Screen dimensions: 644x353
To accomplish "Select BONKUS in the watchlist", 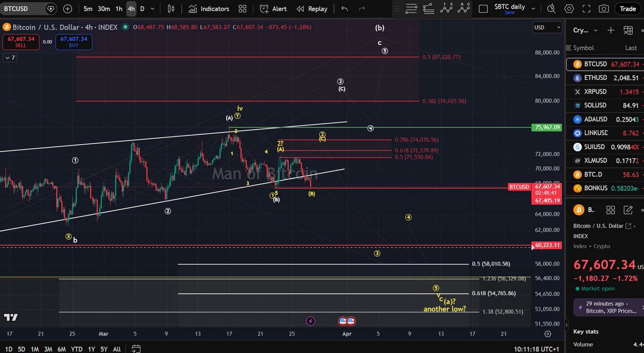I will pos(605,188).
